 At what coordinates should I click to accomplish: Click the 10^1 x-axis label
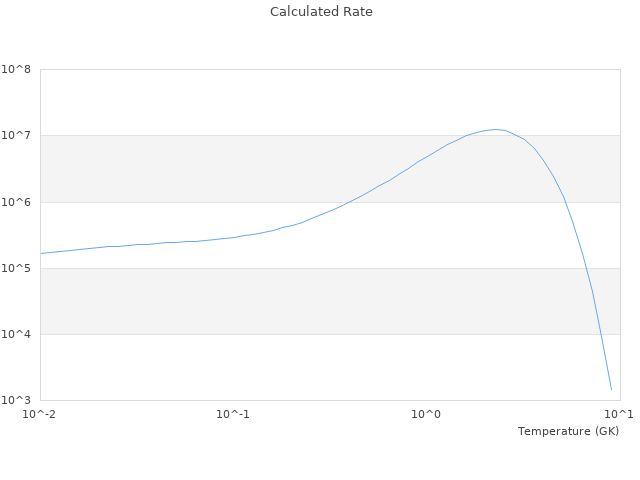(x=619, y=415)
